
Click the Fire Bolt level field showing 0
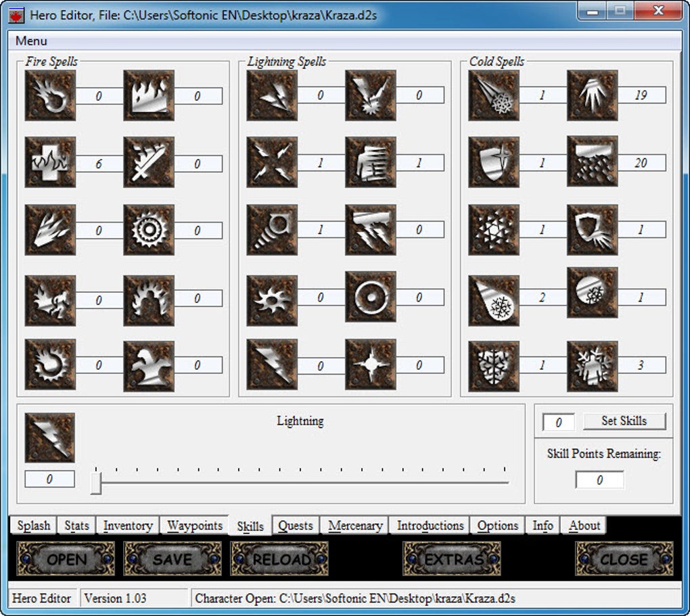click(99, 96)
